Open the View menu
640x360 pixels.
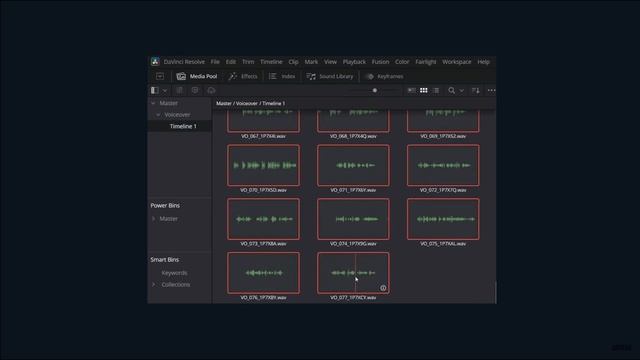tap(331, 62)
